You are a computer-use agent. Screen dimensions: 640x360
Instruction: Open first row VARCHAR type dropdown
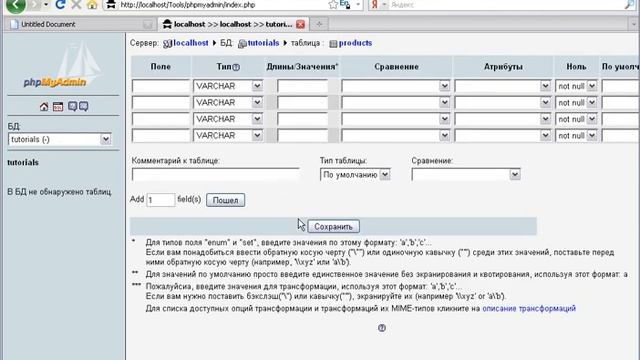228,86
